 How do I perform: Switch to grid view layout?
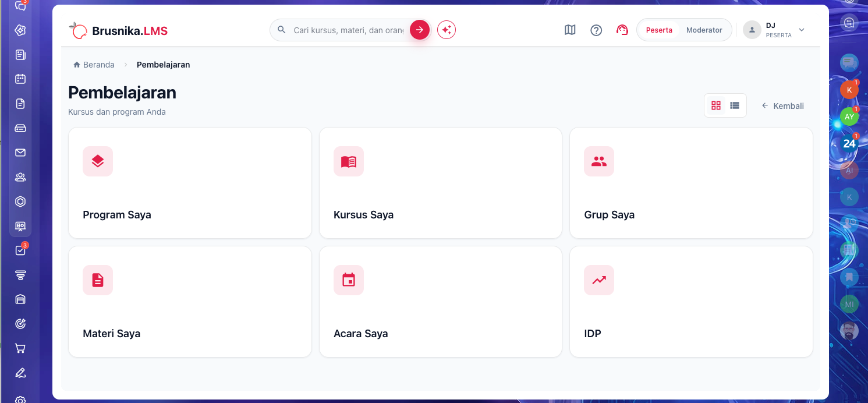pos(716,105)
